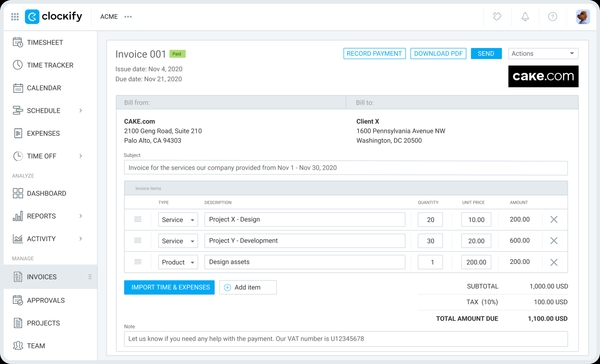Grab the reorder handle for Design assets row
The height and width of the screenshot is (364, 600).
[x=138, y=262]
